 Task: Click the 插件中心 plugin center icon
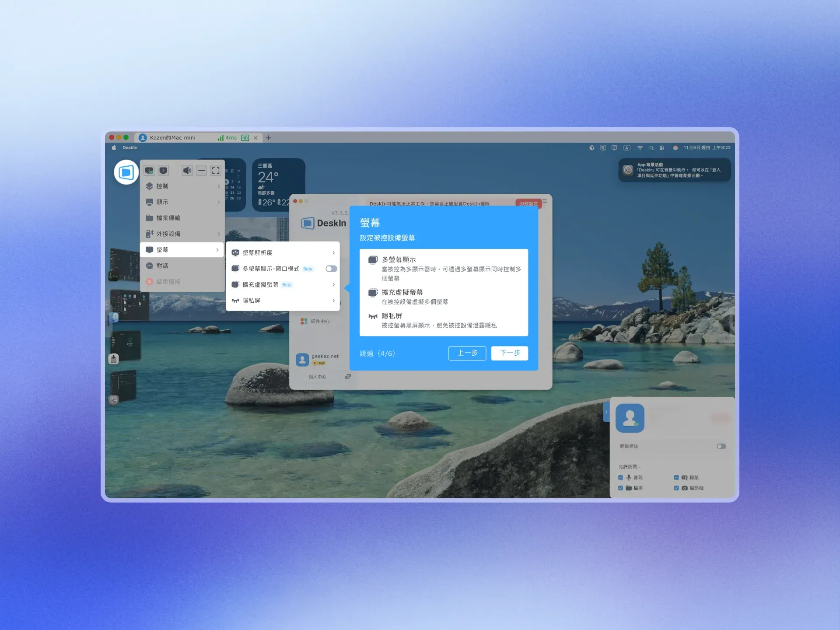(x=304, y=321)
